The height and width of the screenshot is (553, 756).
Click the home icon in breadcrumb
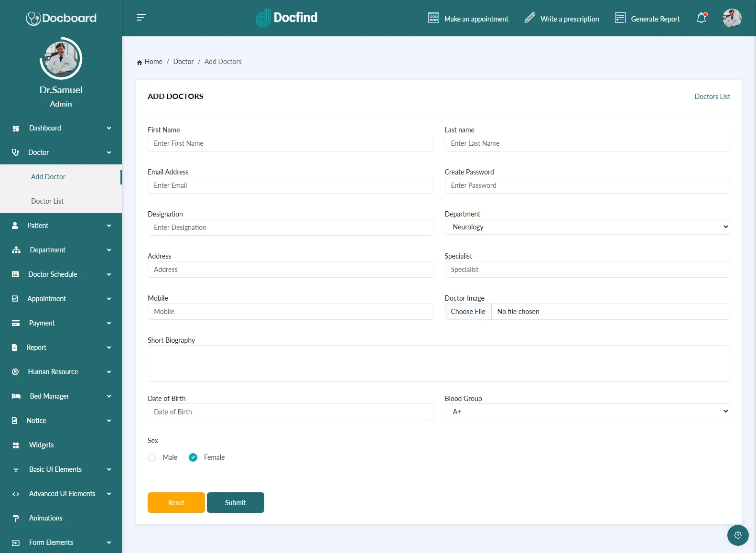(140, 62)
